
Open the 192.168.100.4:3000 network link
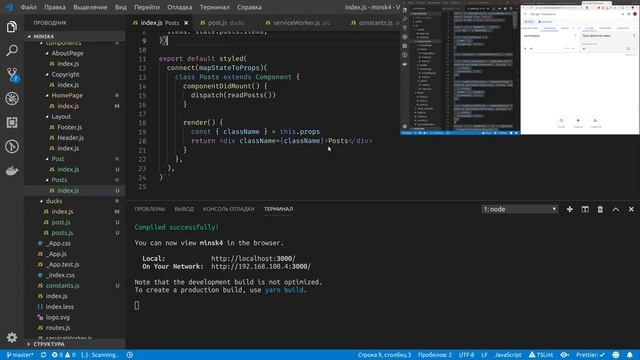point(261,266)
